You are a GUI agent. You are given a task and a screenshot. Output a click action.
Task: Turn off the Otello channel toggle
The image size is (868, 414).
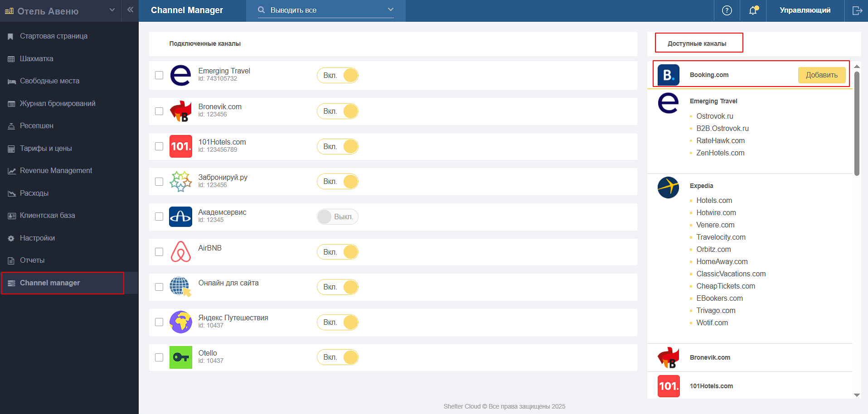(338, 357)
